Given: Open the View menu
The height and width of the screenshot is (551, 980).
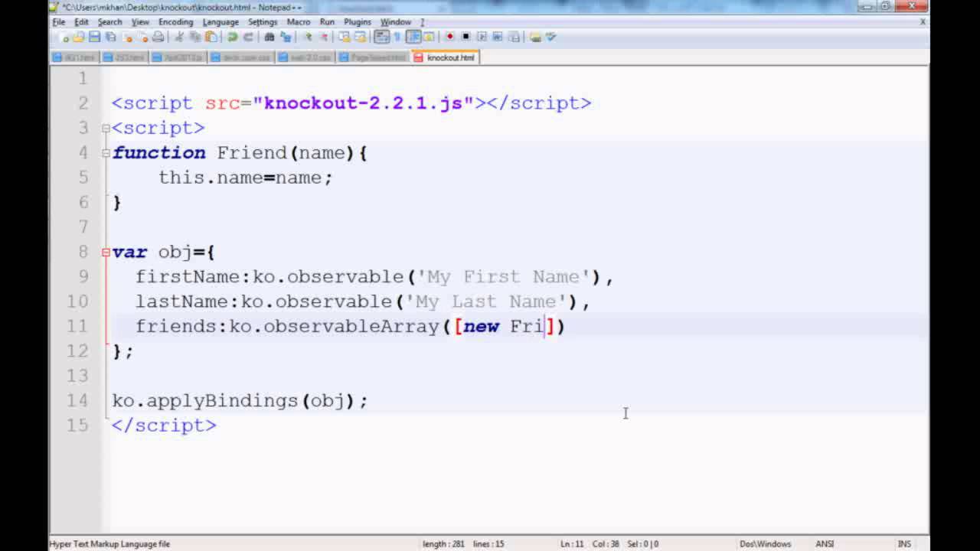Looking at the screenshot, I should pyautogui.click(x=140, y=22).
